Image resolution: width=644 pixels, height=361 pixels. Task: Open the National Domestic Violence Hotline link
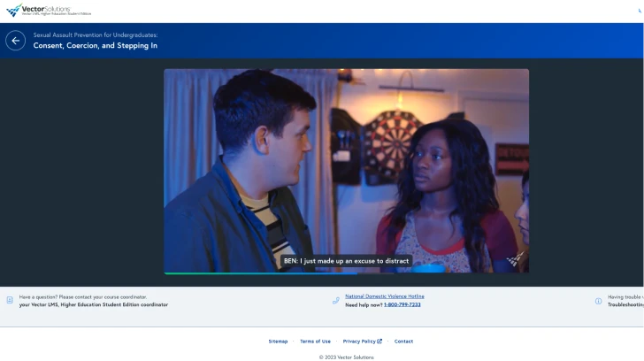pos(384,296)
